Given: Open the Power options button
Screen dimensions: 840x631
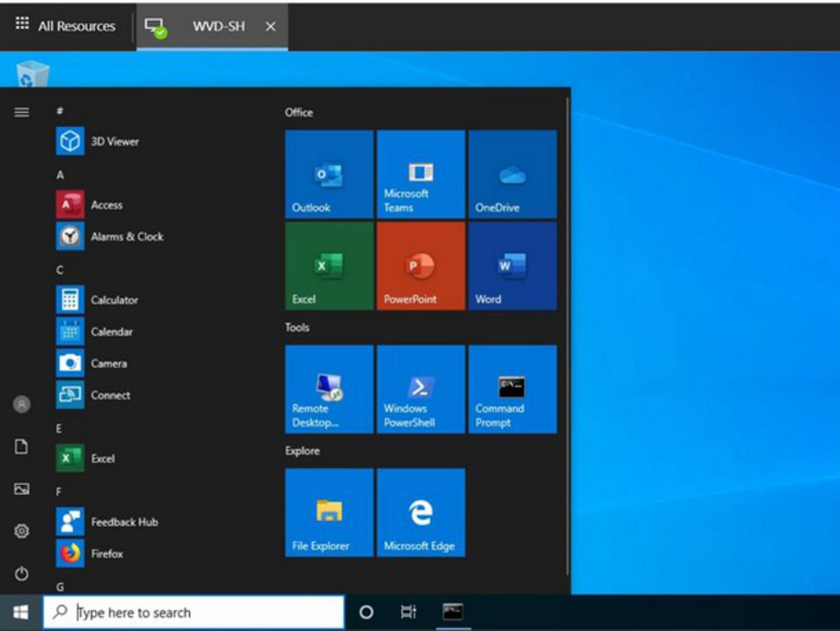Looking at the screenshot, I should [x=22, y=573].
